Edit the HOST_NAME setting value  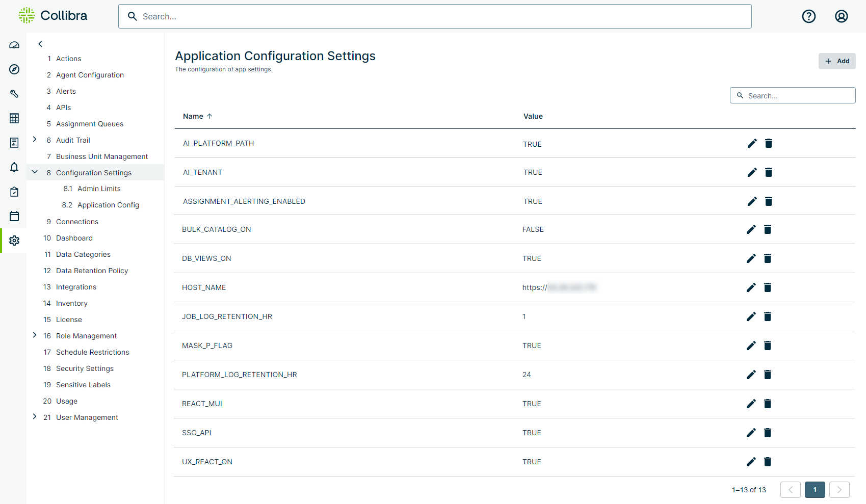click(751, 288)
